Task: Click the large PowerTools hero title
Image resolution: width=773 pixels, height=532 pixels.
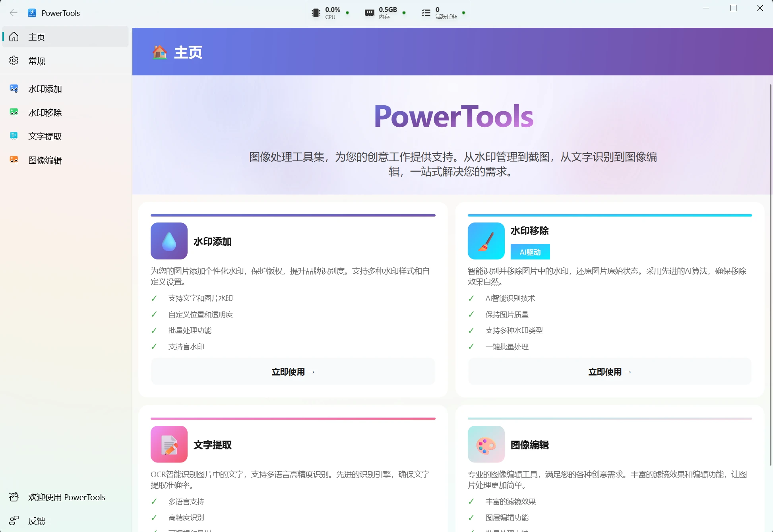Action: coord(454,116)
